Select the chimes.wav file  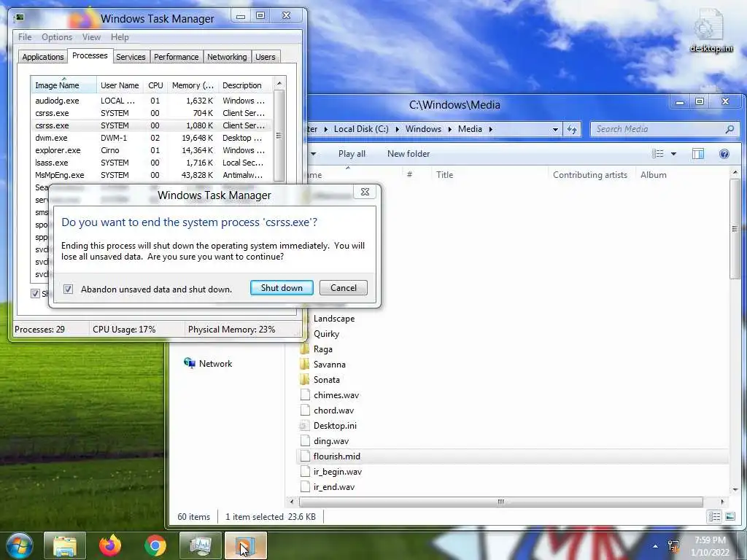[330, 394]
